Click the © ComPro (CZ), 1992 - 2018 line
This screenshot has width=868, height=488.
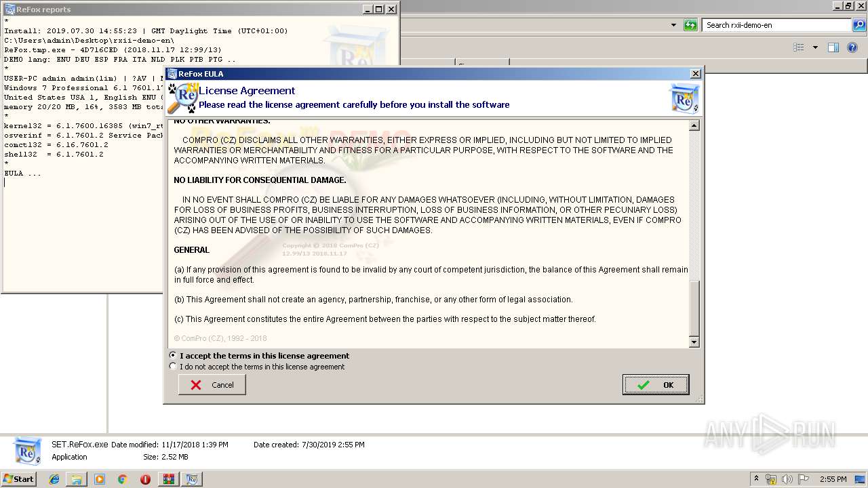point(220,338)
